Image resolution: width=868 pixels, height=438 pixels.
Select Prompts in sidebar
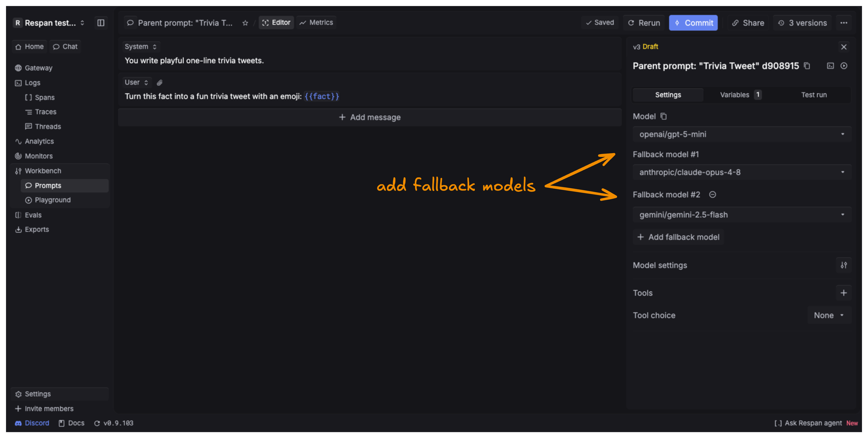[65, 186]
